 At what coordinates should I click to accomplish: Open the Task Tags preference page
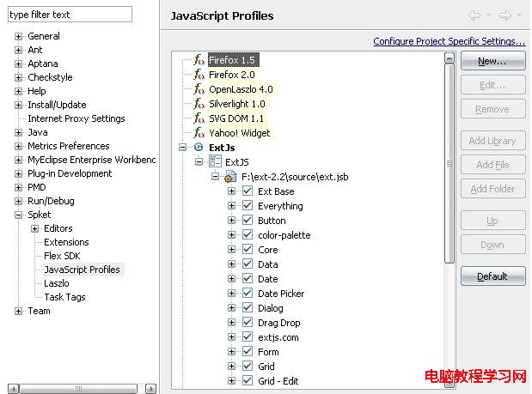point(64,297)
